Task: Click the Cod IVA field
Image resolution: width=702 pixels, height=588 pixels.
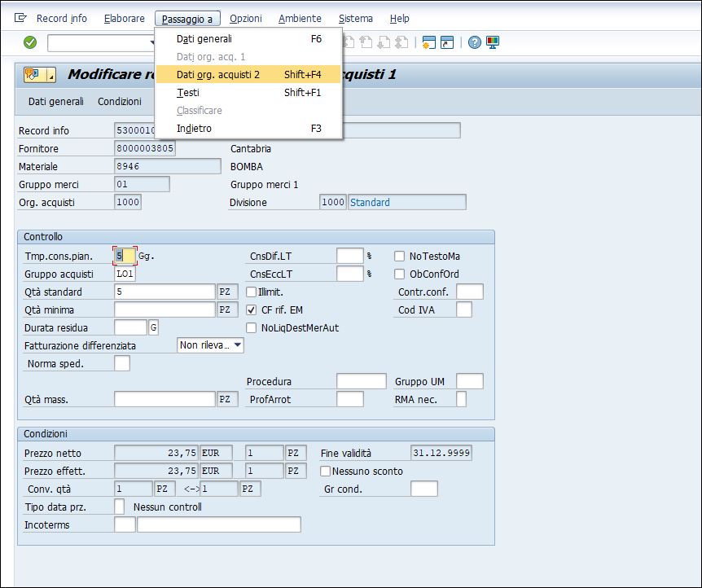Action: (x=464, y=309)
